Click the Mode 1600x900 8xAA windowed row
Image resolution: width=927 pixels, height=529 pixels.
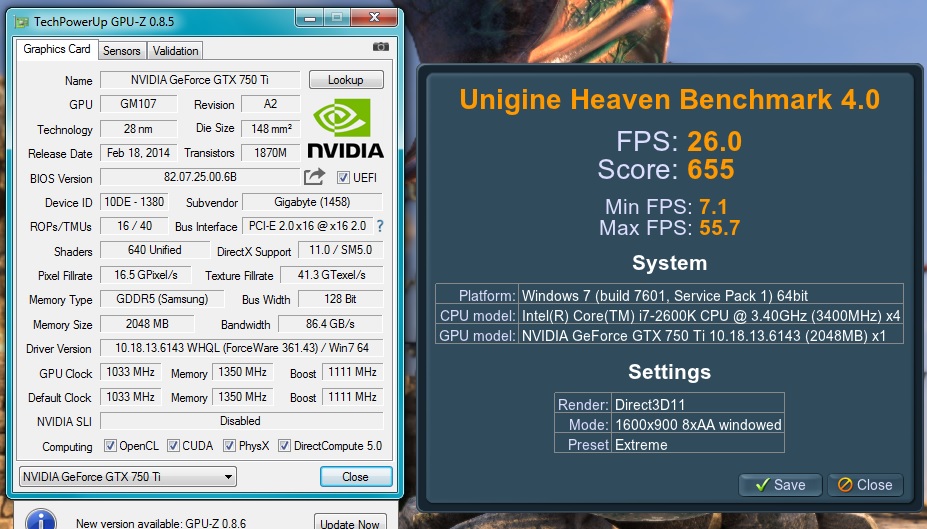tap(669, 424)
